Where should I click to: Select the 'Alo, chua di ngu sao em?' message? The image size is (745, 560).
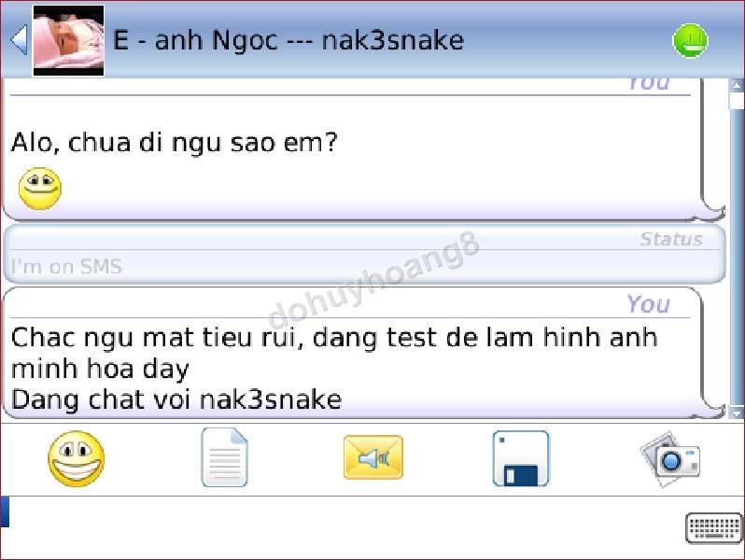[x=174, y=143]
